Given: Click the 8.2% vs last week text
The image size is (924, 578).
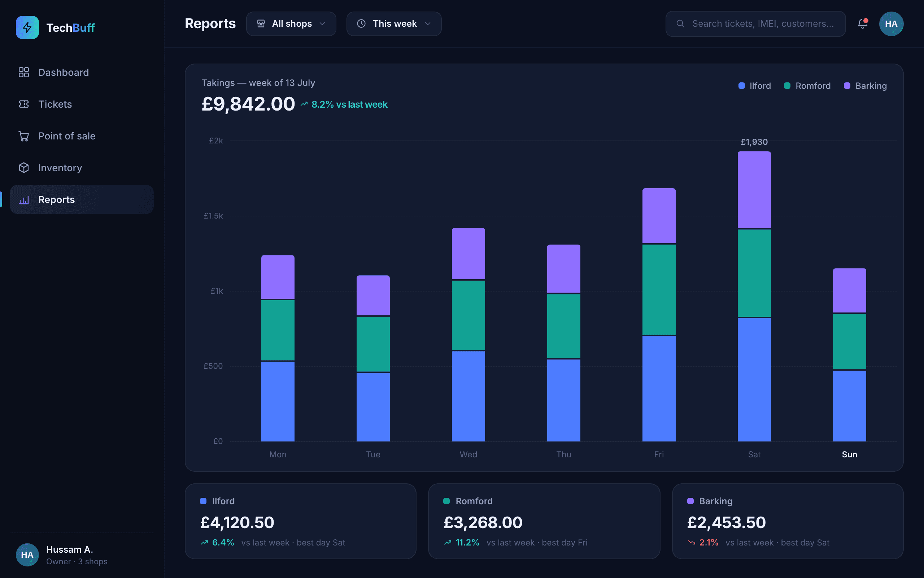Looking at the screenshot, I should point(349,104).
